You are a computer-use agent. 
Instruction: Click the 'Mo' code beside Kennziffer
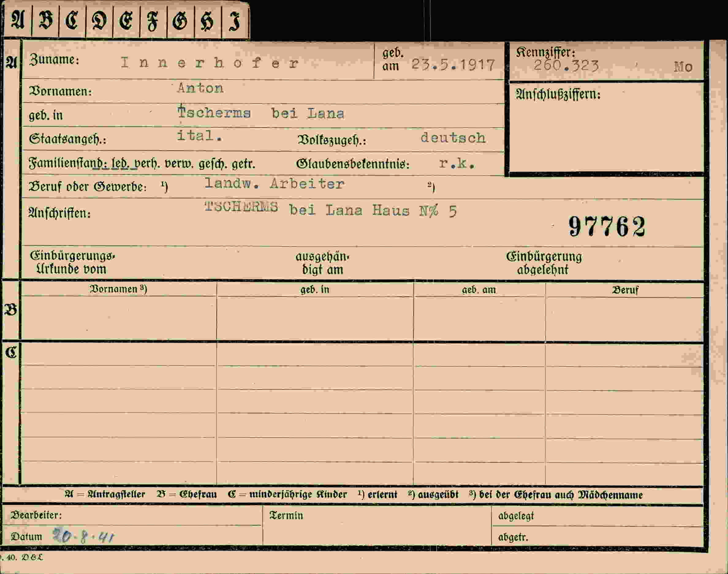(x=683, y=67)
